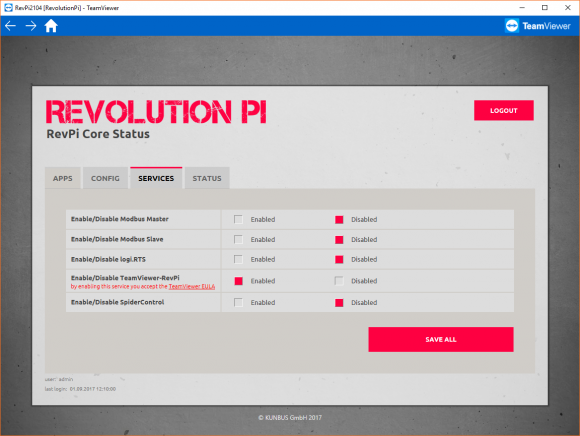
Task: Click the KUNBUS GmbH 2017 copyright text
Action: [x=290, y=418]
